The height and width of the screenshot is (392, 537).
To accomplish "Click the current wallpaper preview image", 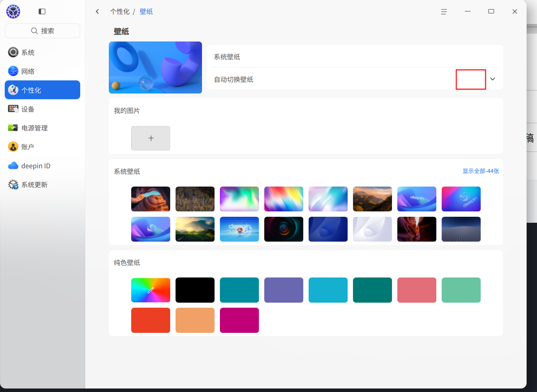I will coord(155,67).
